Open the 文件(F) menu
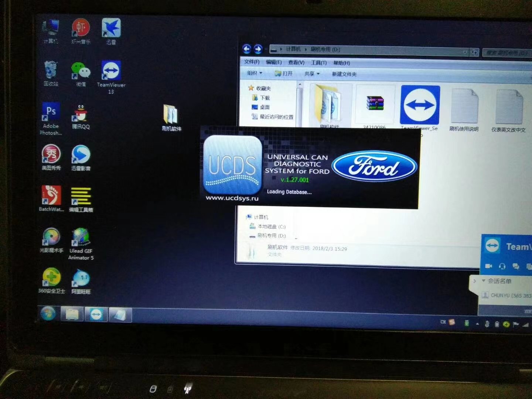This screenshot has height=399, width=532. pyautogui.click(x=252, y=62)
